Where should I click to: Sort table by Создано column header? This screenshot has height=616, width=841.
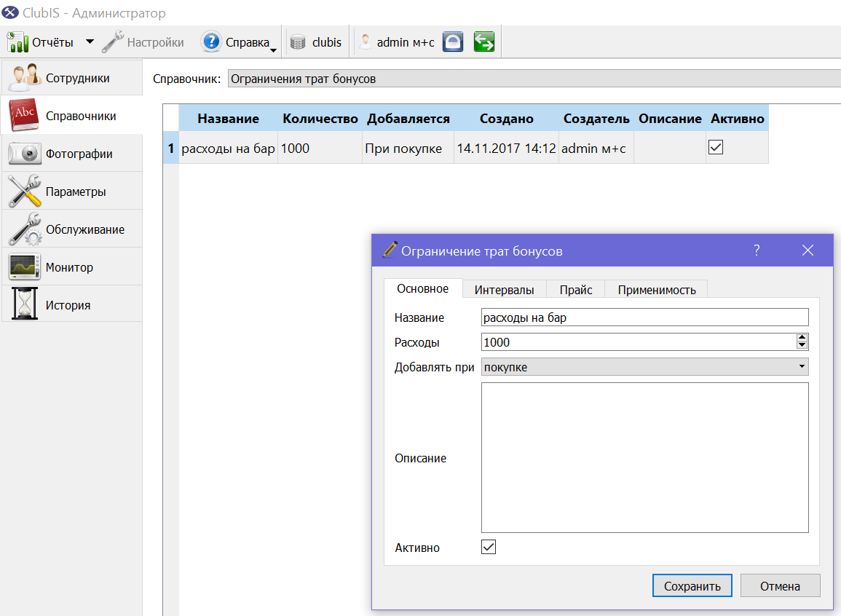pyautogui.click(x=506, y=119)
